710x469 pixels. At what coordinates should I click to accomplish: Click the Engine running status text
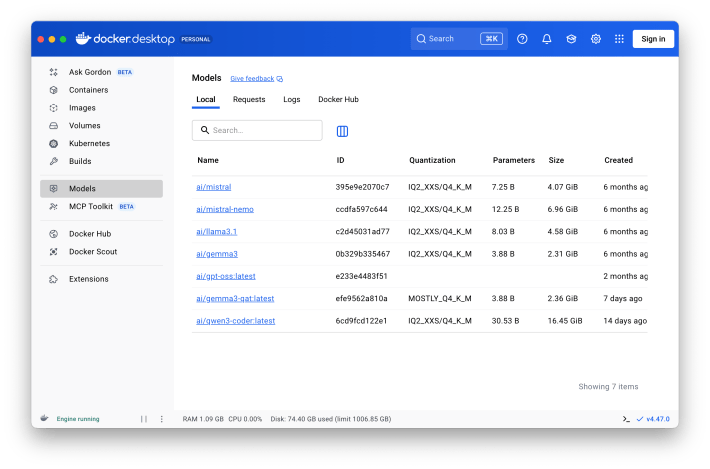[78, 419]
